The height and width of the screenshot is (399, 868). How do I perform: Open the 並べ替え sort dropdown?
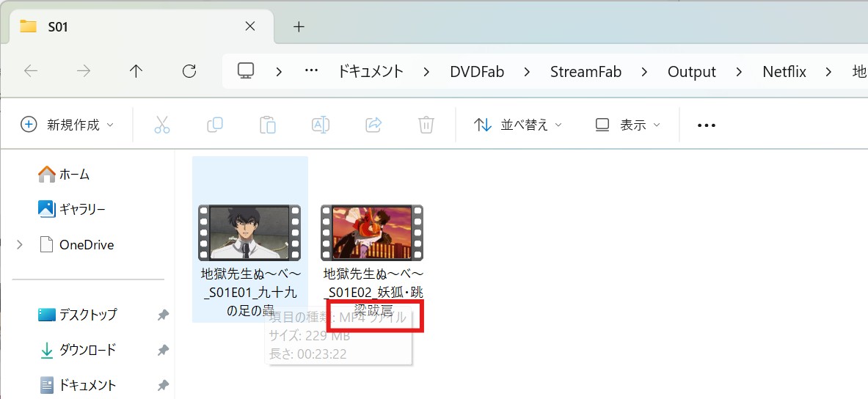517,125
